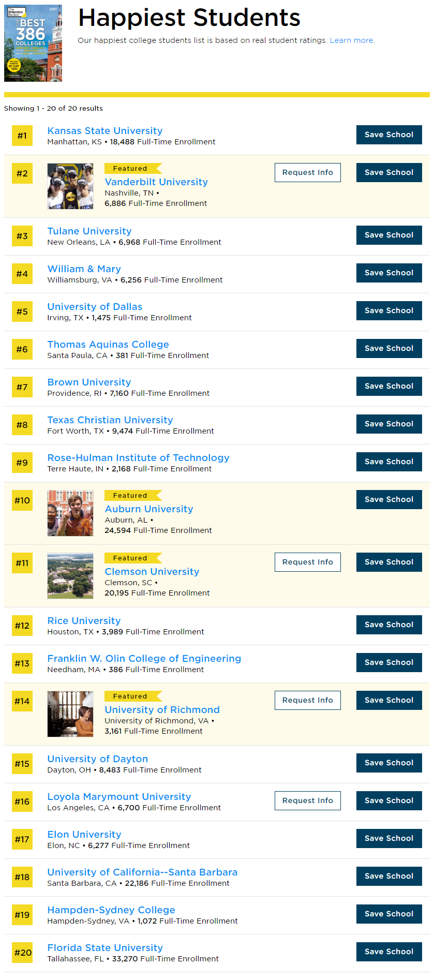Request info for Clemson University
Screen dimensions: 434x980
(308, 562)
